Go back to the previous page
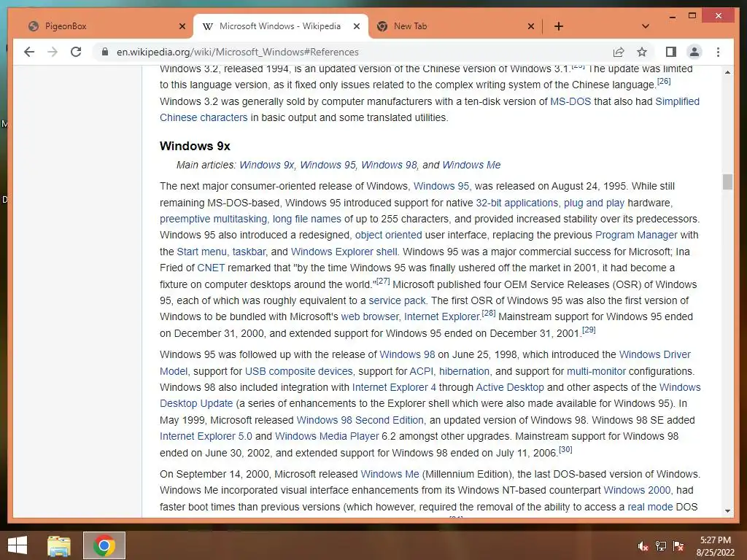 (29, 52)
